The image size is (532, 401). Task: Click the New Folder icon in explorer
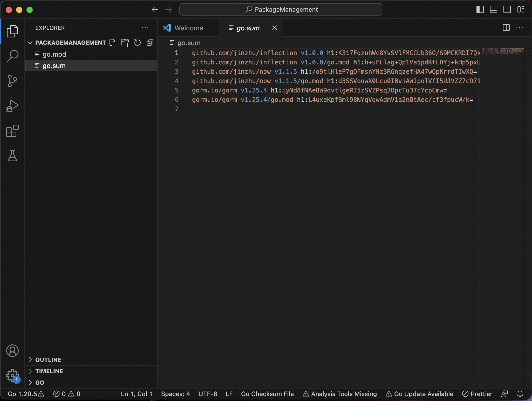pos(125,43)
